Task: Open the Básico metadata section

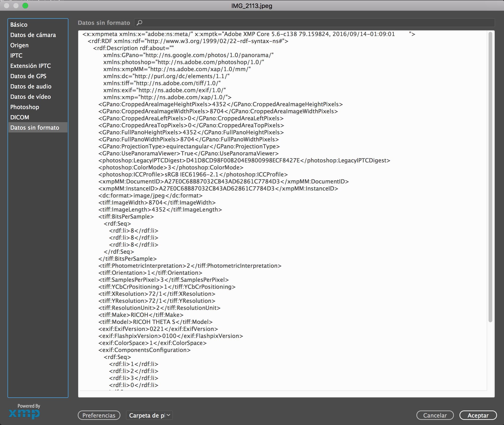Action: [19, 25]
